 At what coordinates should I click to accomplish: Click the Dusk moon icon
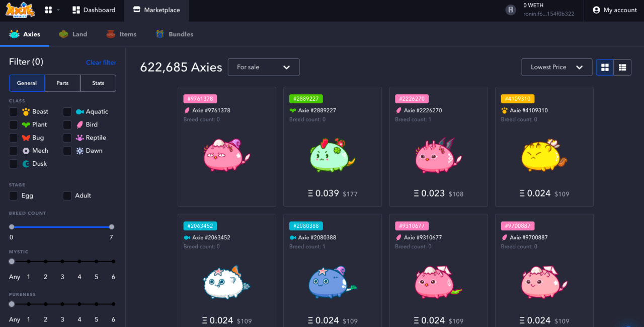pyautogui.click(x=26, y=164)
